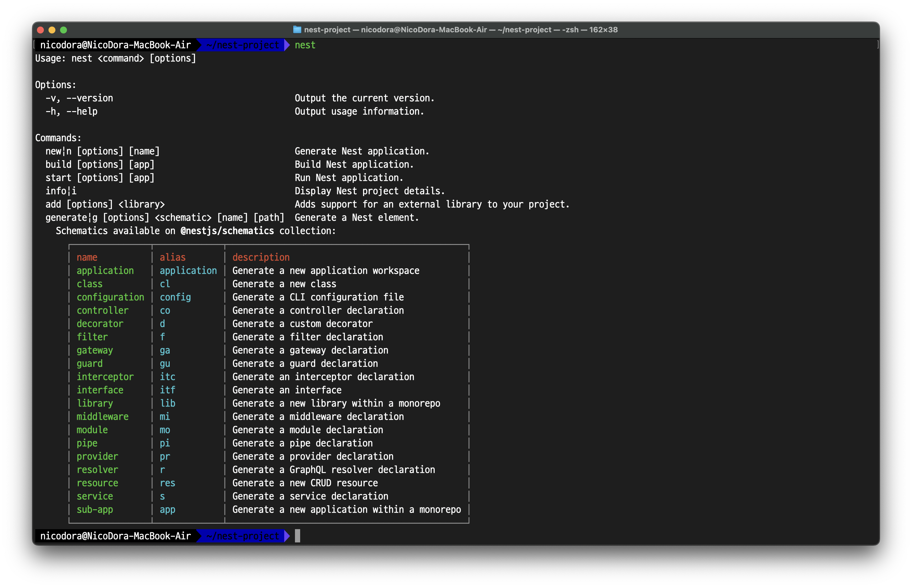Click the 'config' alias
This screenshot has width=912, height=588.
pos(175,297)
